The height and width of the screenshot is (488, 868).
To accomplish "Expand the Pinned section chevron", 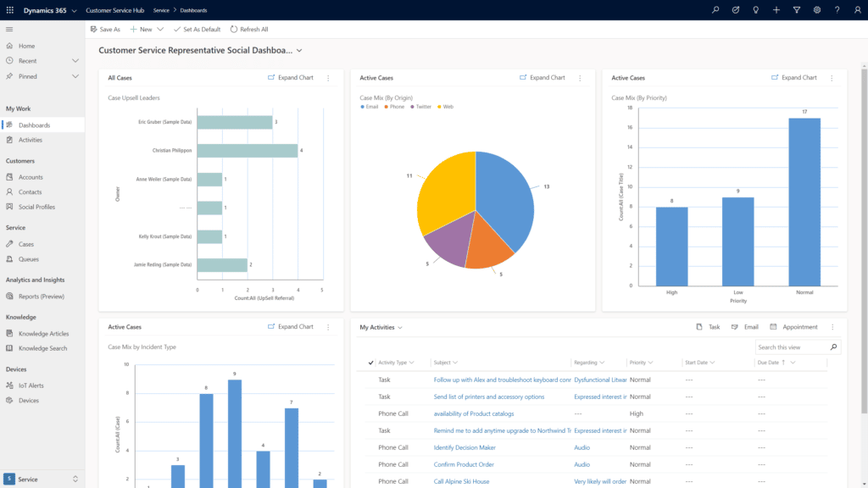I will pyautogui.click(x=75, y=76).
